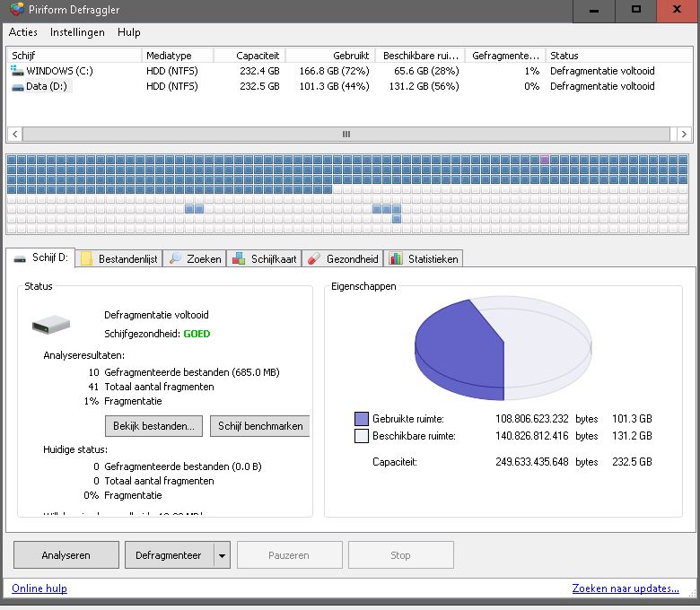The height and width of the screenshot is (610, 700).
Task: Click Zoeken naar updates... link
Action: 626,588
